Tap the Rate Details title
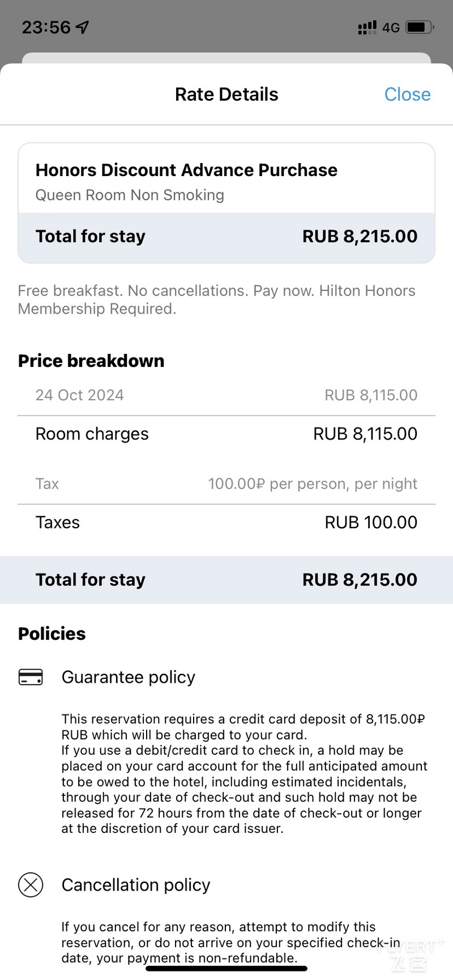Viewport: 453px width, 980px height. pos(226,94)
